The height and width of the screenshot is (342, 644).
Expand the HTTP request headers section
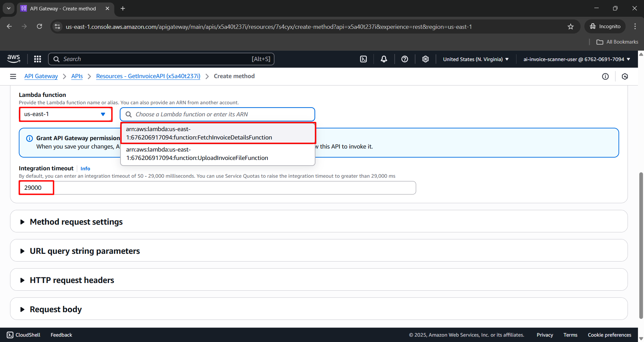click(x=72, y=280)
